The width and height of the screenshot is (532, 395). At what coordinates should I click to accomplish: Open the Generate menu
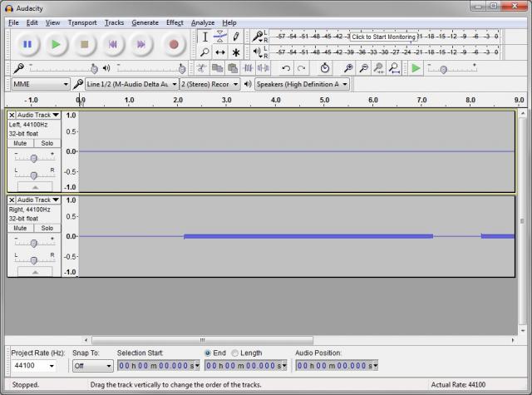145,22
